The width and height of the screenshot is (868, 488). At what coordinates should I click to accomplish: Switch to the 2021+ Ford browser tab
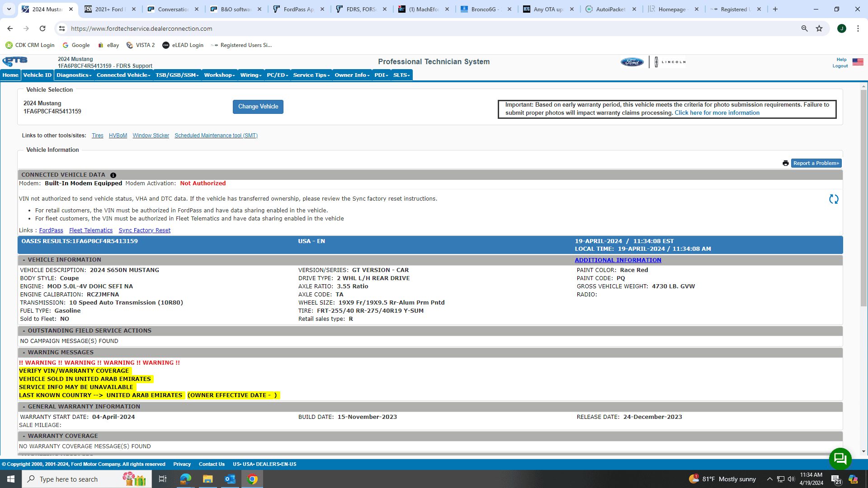coord(110,9)
